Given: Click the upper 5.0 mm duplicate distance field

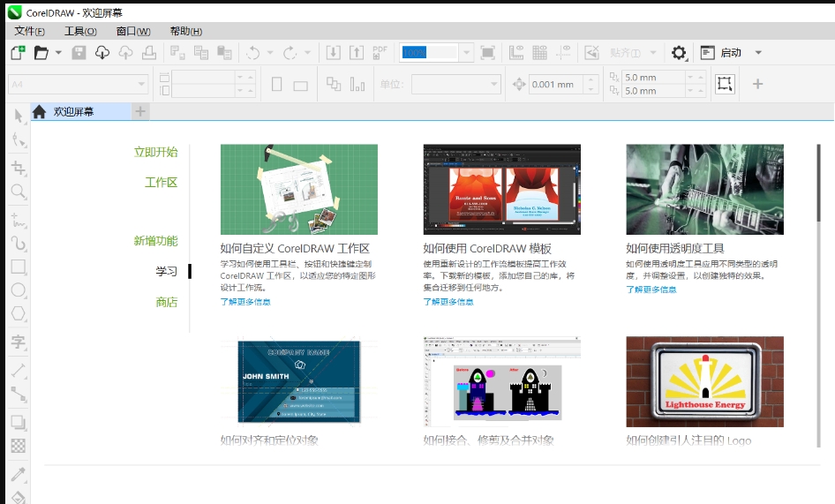Looking at the screenshot, I should (x=653, y=78).
